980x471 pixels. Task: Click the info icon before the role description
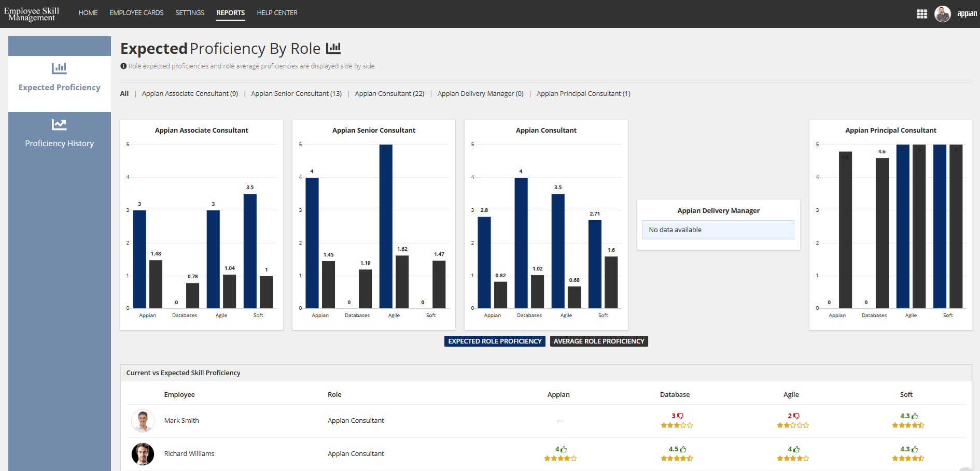[123, 66]
